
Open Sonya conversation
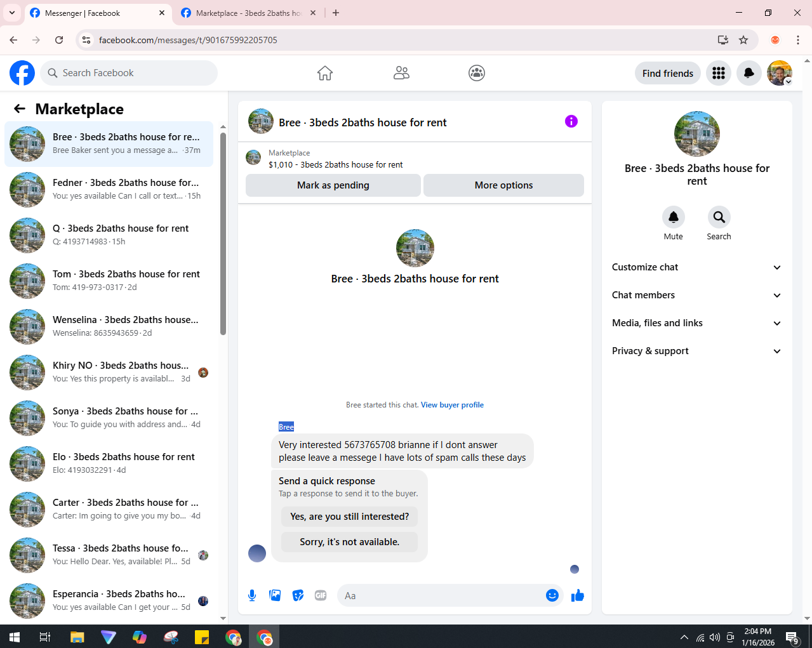pyautogui.click(x=109, y=418)
